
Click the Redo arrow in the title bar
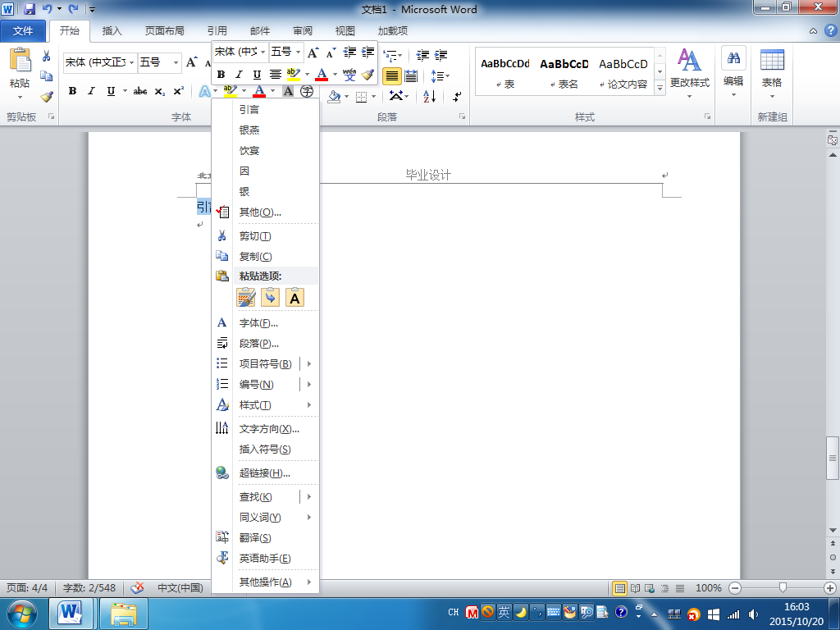tap(74, 8)
